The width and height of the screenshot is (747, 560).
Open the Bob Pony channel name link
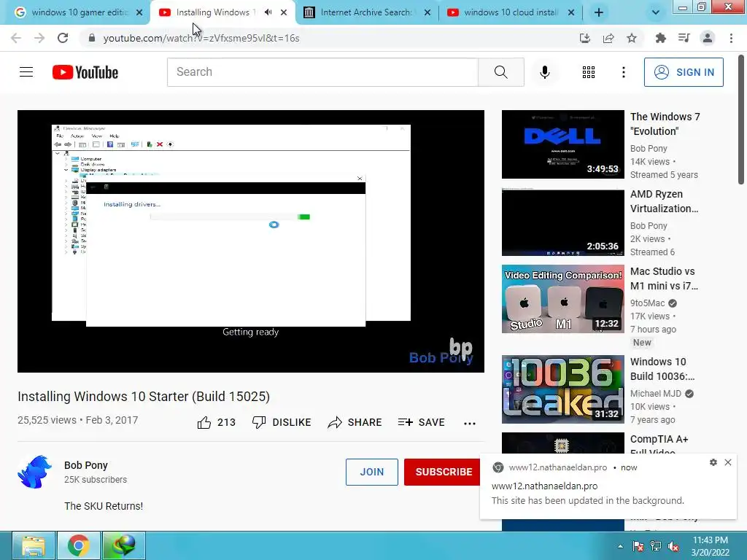coord(86,465)
